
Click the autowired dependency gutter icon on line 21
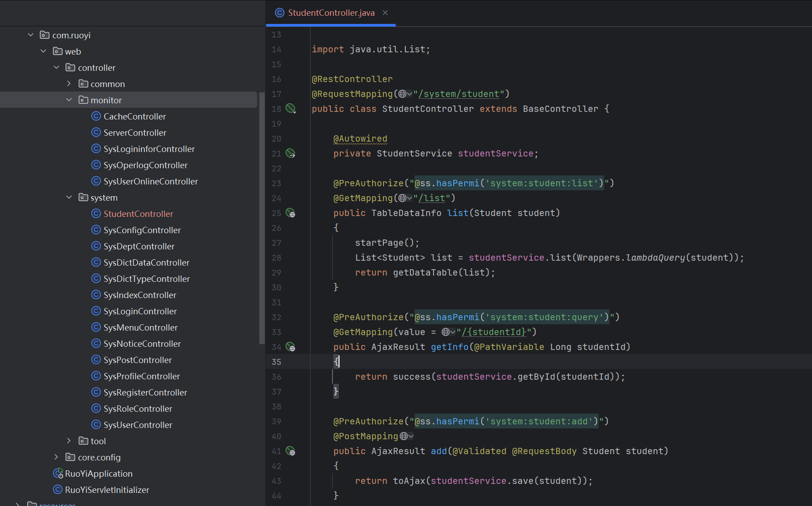pos(291,153)
